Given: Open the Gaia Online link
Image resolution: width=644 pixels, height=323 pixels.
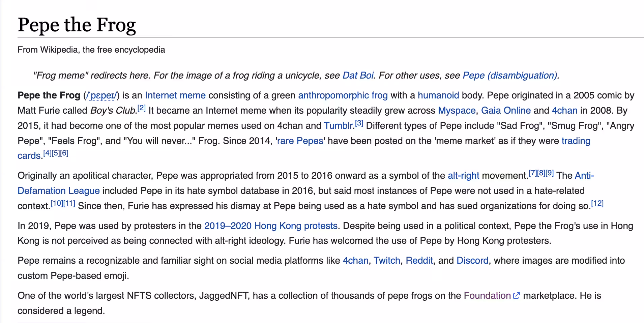Looking at the screenshot, I should tap(506, 111).
